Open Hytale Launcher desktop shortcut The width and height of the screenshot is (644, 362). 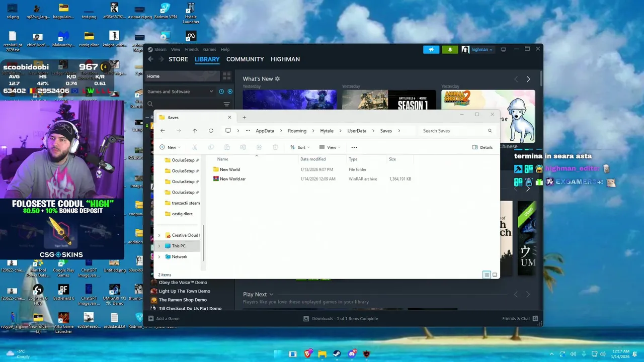click(x=191, y=14)
